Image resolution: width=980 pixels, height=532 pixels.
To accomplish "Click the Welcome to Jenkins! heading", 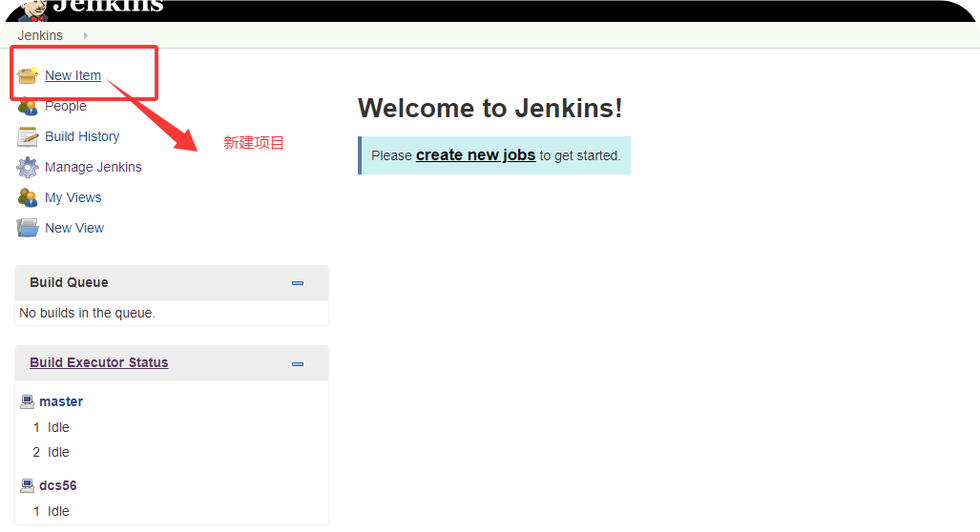I will (490, 108).
